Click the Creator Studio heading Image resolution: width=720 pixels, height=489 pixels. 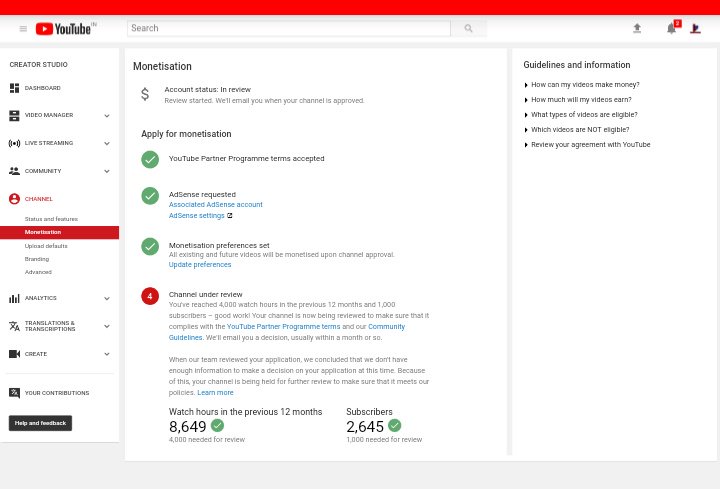39,65
